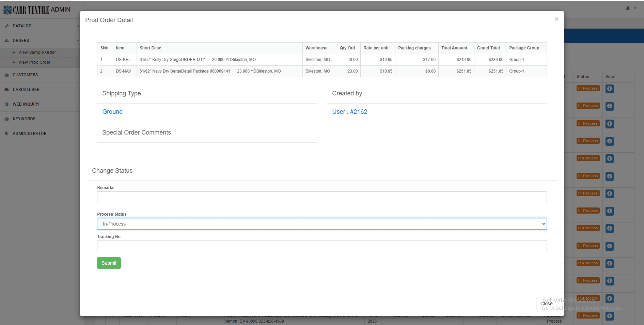Select the Casualuser globe icon
This screenshot has width=644, height=325.
click(7, 89)
